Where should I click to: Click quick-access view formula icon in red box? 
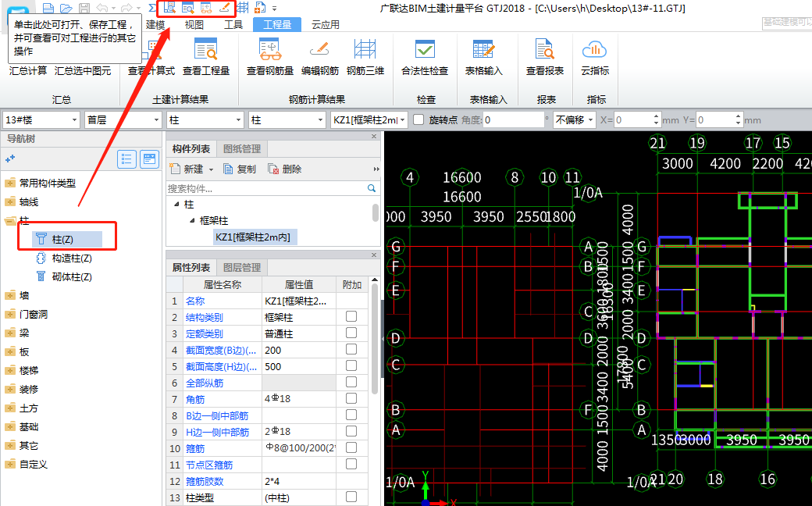click(169, 8)
